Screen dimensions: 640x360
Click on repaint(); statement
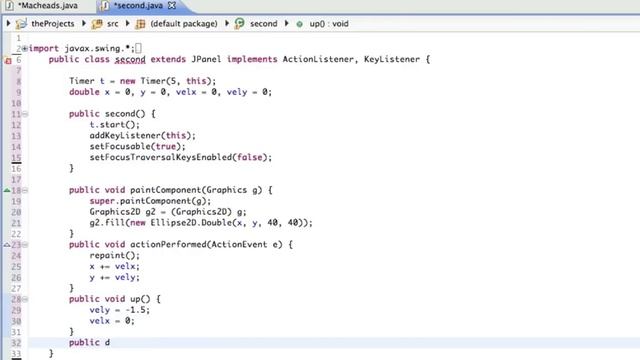pyautogui.click(x=115, y=256)
